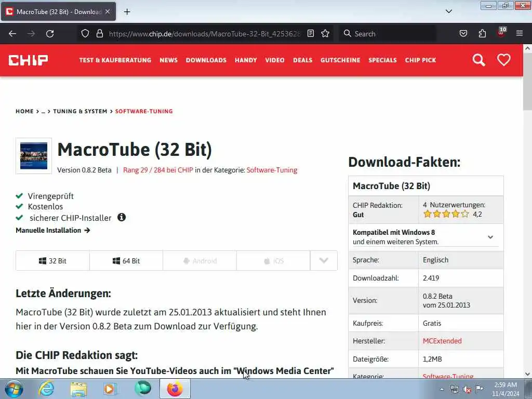Image resolution: width=532 pixels, height=399 pixels.
Task: Click the greyed-out forward navigation arrow
Action: [x=31, y=34]
